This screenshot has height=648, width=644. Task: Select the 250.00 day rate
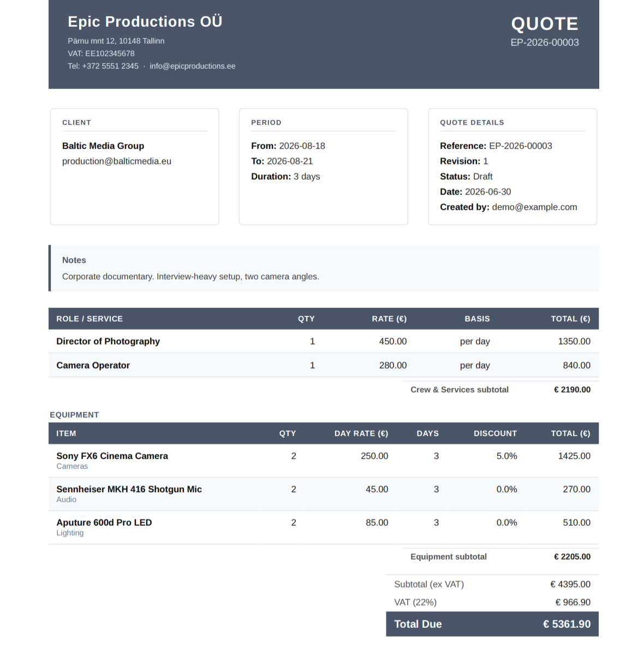pyautogui.click(x=374, y=456)
